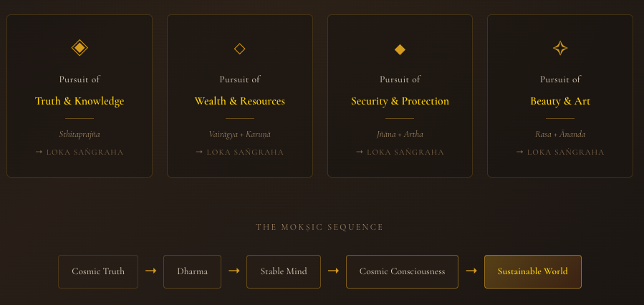
Task: Open the Cosmic Consciousness step
Action: point(402,271)
